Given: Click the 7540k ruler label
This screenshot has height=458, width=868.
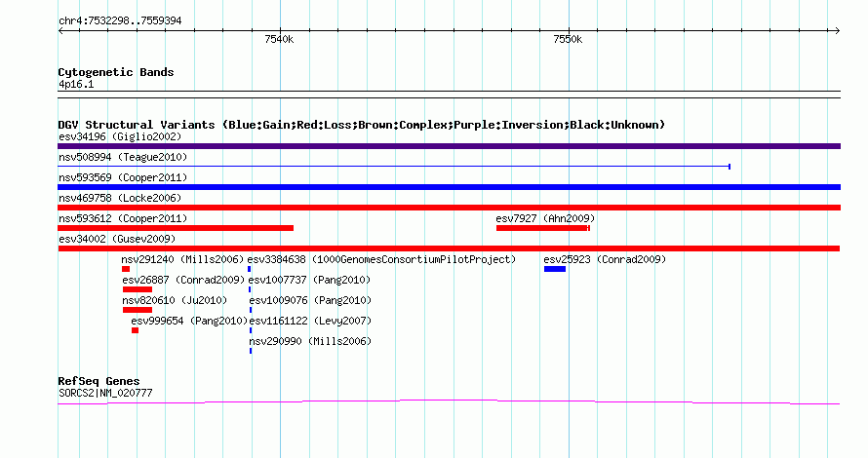Looking at the screenshot, I should 279,39.
